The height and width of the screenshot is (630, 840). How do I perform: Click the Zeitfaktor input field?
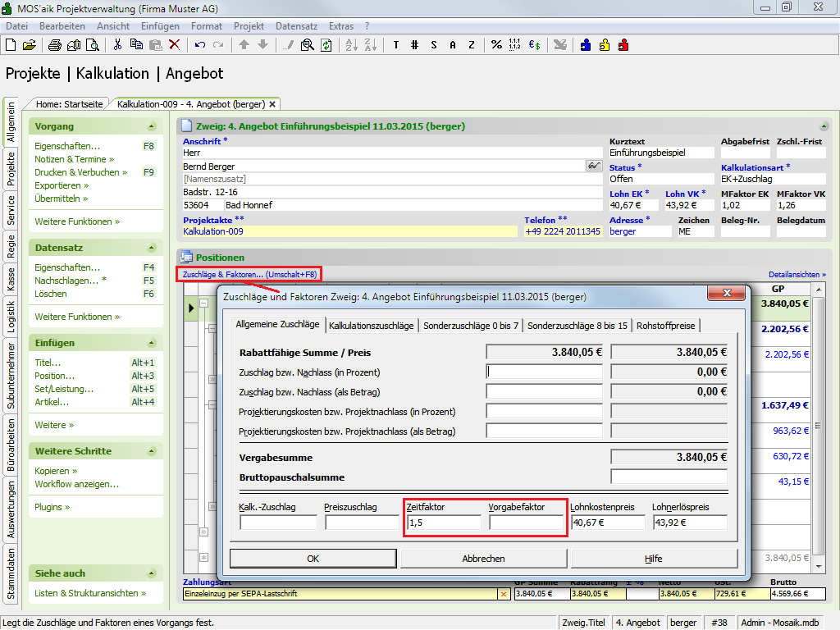[x=444, y=523]
